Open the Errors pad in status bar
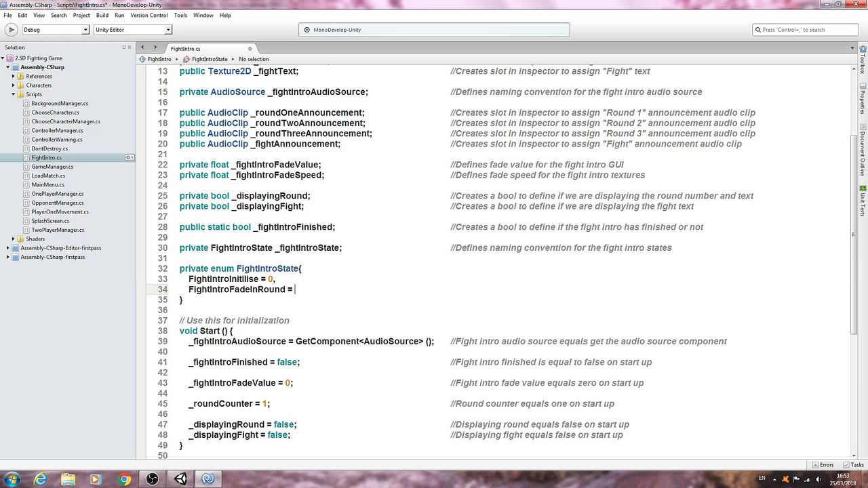This screenshot has width=868, height=488. pyautogui.click(x=822, y=465)
